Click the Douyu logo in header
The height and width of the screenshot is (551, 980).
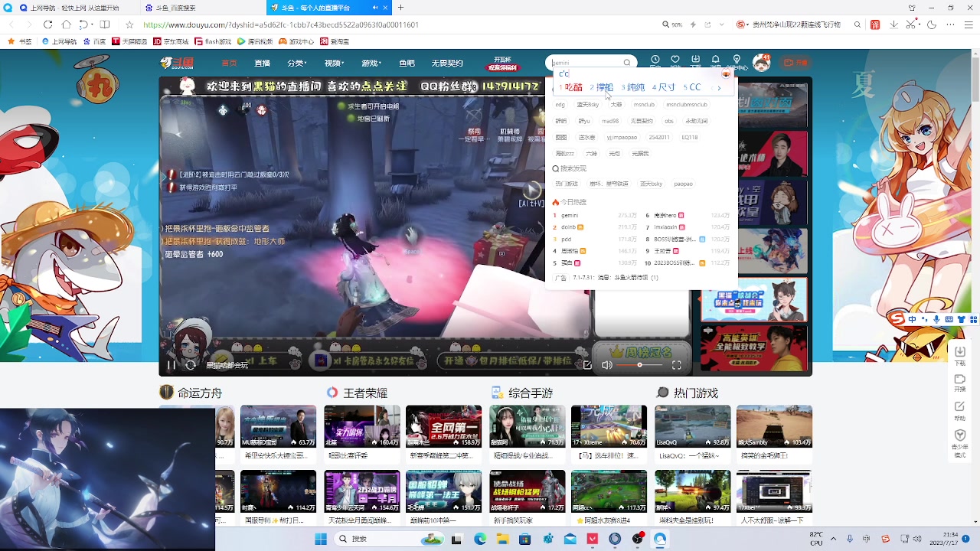pyautogui.click(x=177, y=63)
